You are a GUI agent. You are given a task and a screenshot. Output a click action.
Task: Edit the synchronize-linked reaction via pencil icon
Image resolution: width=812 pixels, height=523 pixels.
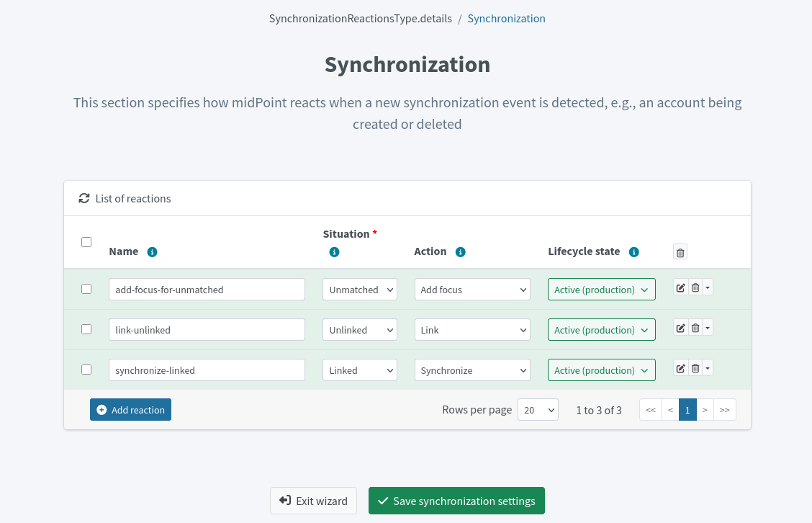pos(680,367)
